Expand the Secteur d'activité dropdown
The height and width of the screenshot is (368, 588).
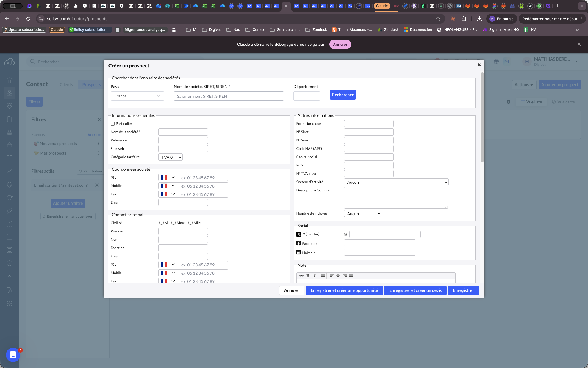[x=396, y=182]
